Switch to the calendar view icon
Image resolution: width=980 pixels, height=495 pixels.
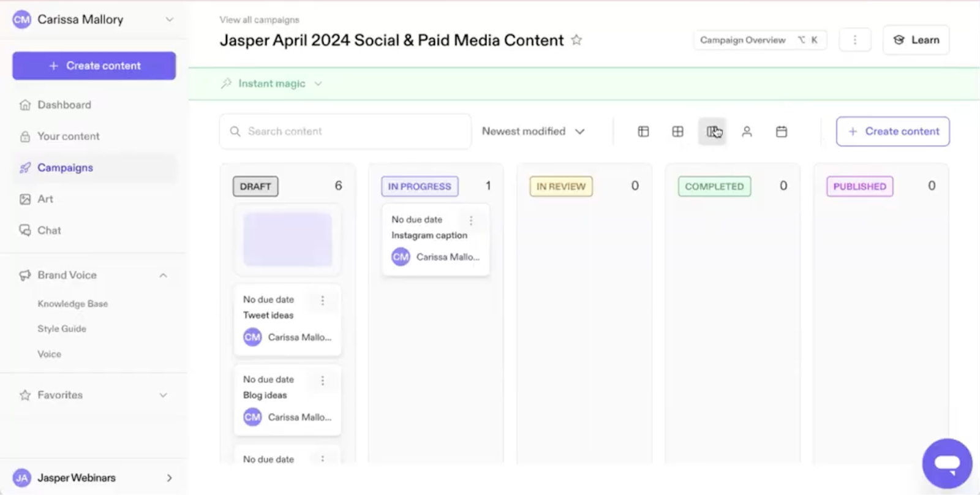[x=782, y=131]
